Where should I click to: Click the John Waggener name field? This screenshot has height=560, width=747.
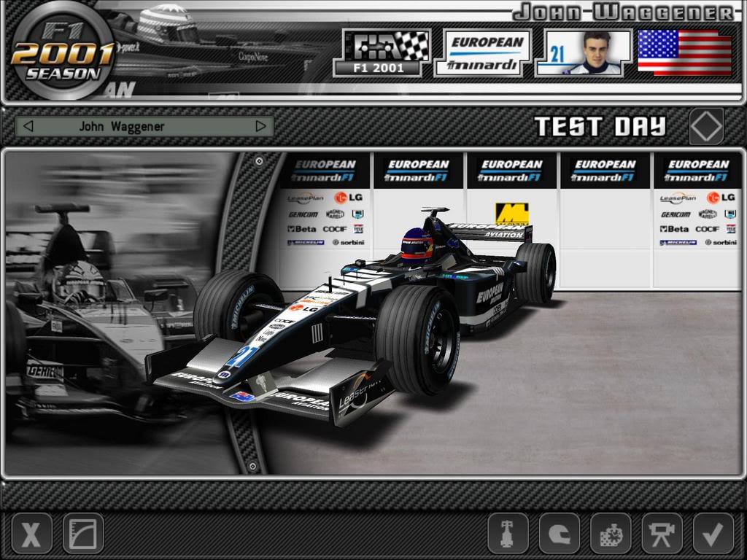[144, 126]
